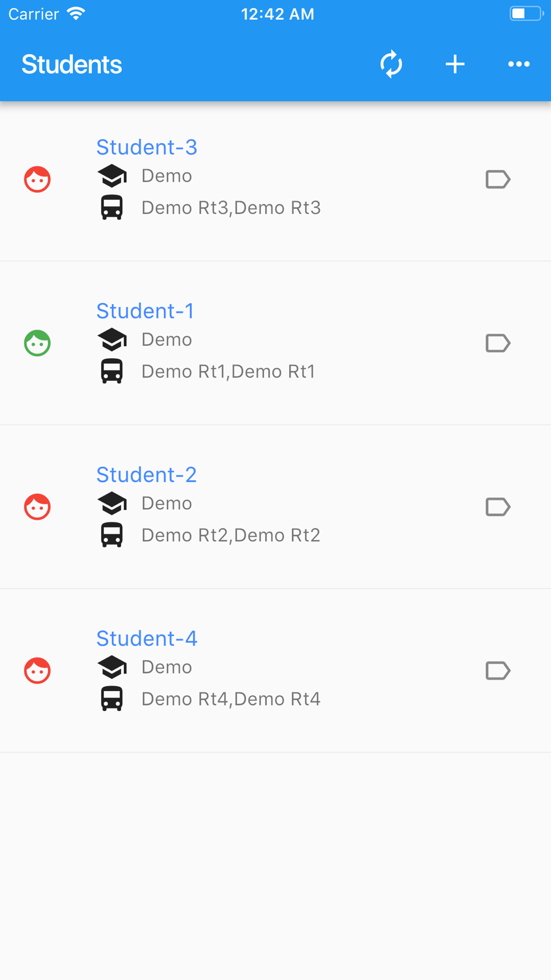The height and width of the screenshot is (980, 551).
Task: Tap the tag icon for Student-3
Action: click(x=498, y=179)
